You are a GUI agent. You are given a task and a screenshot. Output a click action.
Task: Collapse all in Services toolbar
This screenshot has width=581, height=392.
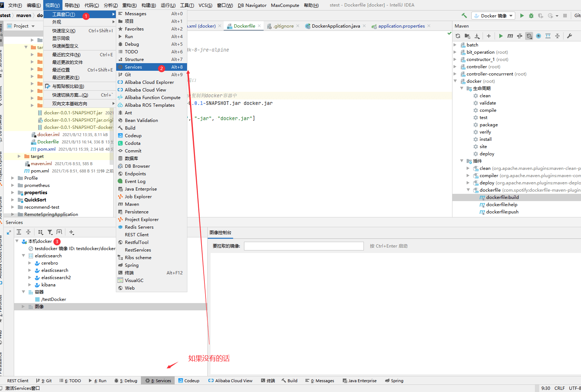point(28,232)
